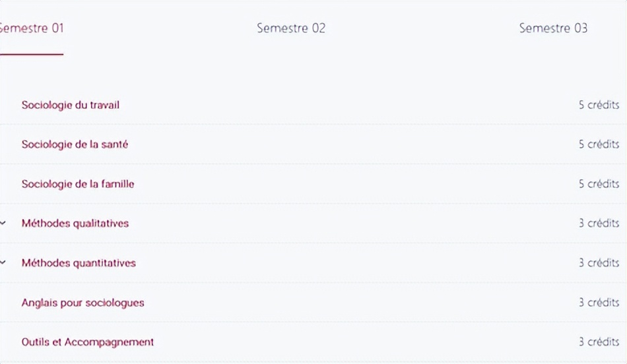Click 3 crédits for Anglais pour sociologues
This screenshot has width=627, height=364.
pyautogui.click(x=599, y=302)
